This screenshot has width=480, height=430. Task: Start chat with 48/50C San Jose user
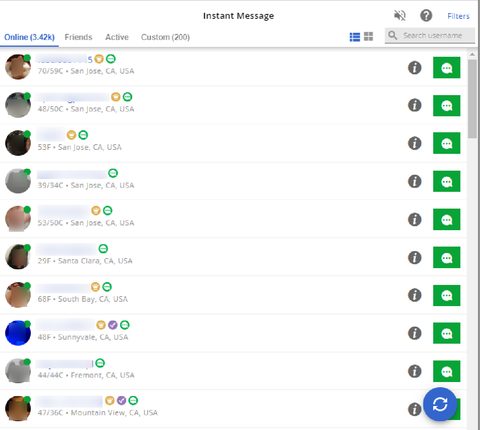pyautogui.click(x=446, y=106)
